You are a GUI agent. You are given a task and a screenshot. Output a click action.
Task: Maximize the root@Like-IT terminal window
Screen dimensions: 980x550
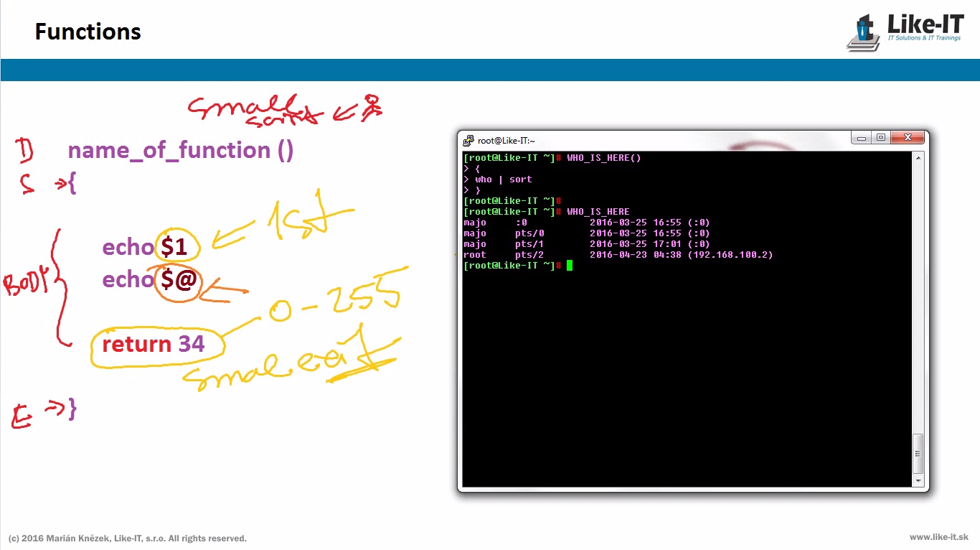click(881, 138)
